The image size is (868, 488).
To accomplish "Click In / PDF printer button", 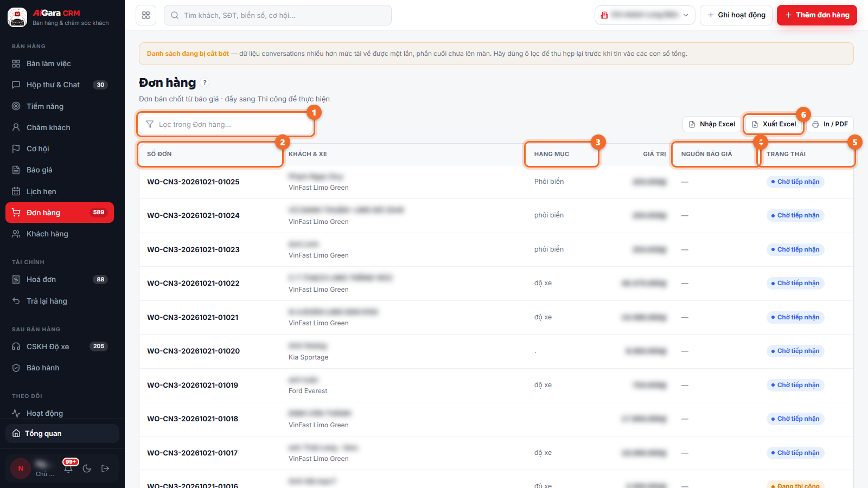I will [x=830, y=124].
